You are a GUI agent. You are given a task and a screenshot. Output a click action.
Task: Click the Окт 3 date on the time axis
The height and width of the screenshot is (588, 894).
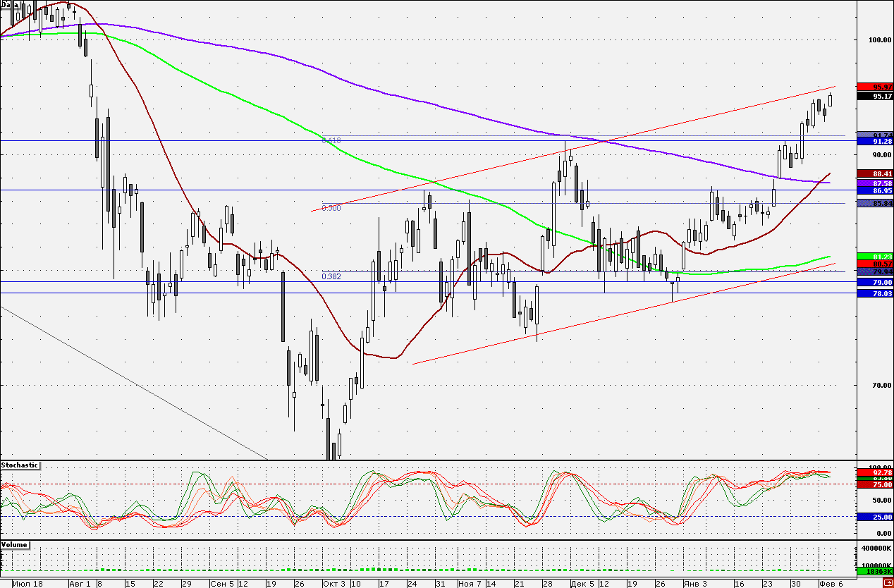point(334,584)
